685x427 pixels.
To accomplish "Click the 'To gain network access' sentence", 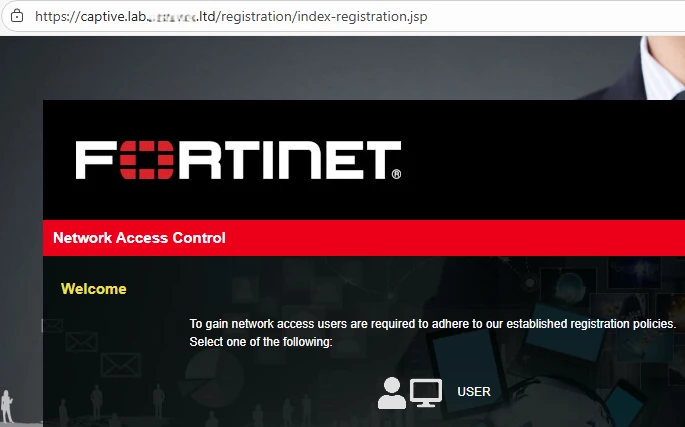I will tap(432, 324).
